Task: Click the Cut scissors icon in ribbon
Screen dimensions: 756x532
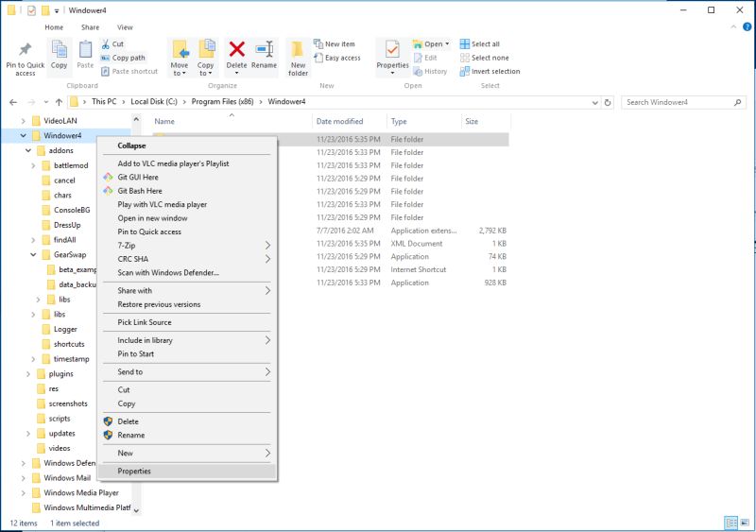Action: (x=106, y=43)
